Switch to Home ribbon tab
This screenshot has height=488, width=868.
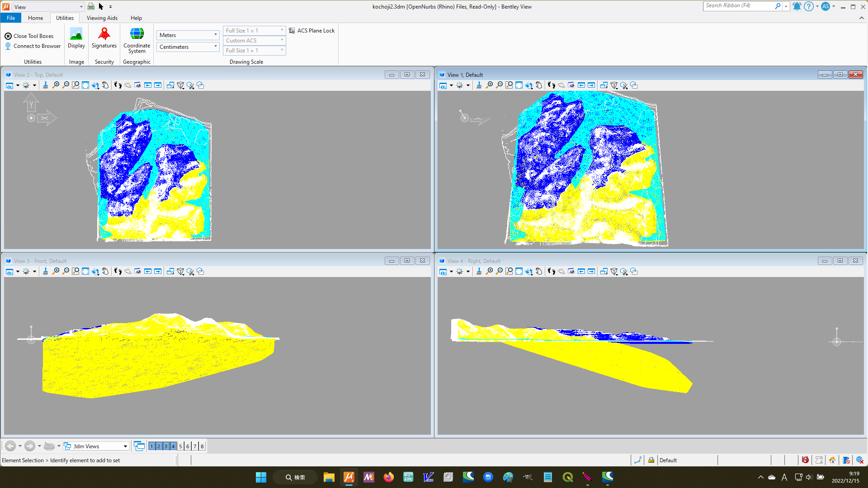[x=35, y=18]
